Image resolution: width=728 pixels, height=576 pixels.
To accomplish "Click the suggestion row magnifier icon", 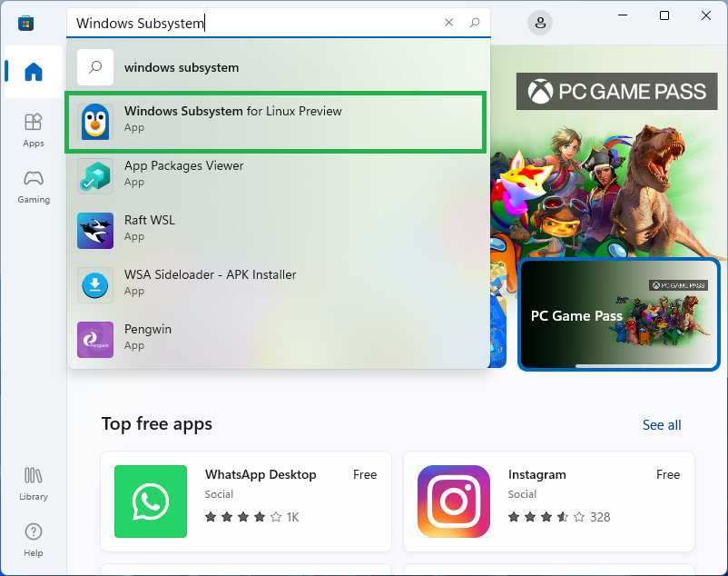I will pyautogui.click(x=95, y=67).
